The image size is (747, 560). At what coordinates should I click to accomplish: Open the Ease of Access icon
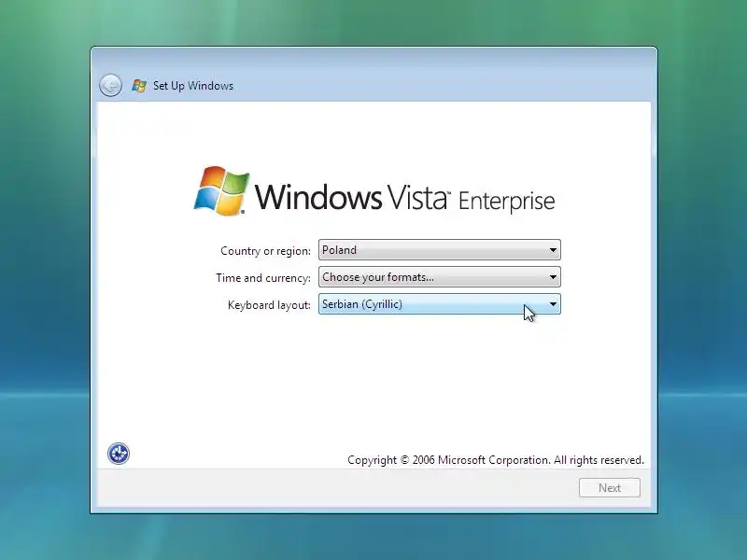pyautogui.click(x=119, y=454)
